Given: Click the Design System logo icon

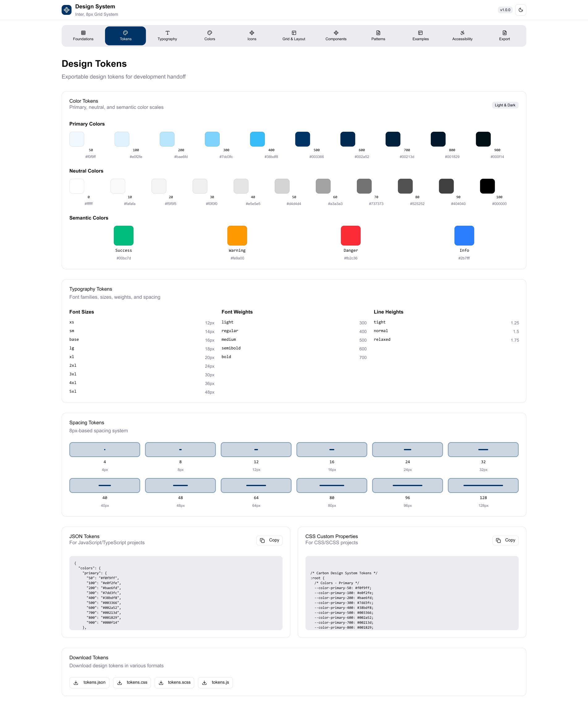Looking at the screenshot, I should click(67, 10).
